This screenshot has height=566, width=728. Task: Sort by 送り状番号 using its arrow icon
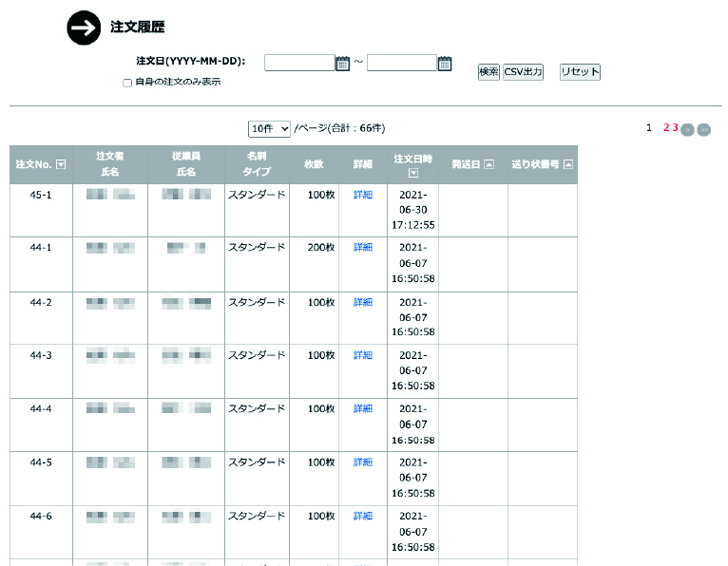click(568, 164)
